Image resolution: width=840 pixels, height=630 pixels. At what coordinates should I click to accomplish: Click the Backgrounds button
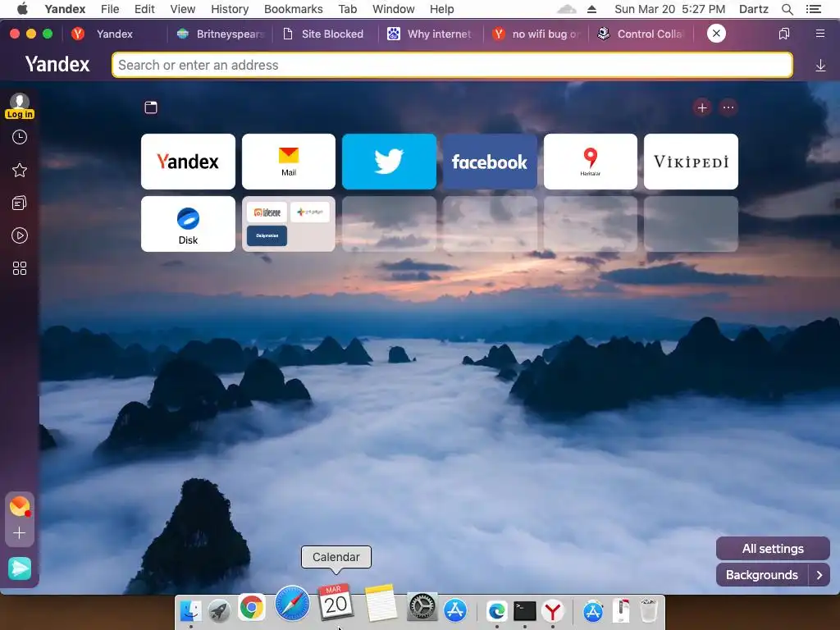pos(762,575)
